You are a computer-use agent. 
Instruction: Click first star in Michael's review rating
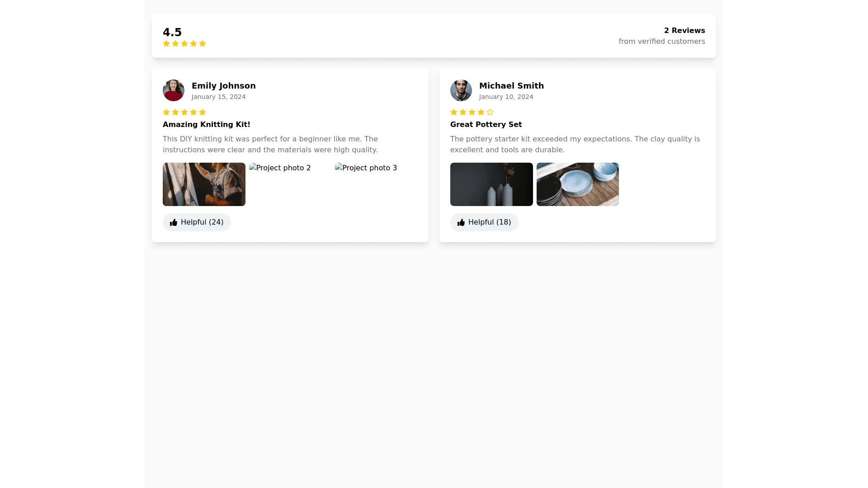pos(454,112)
